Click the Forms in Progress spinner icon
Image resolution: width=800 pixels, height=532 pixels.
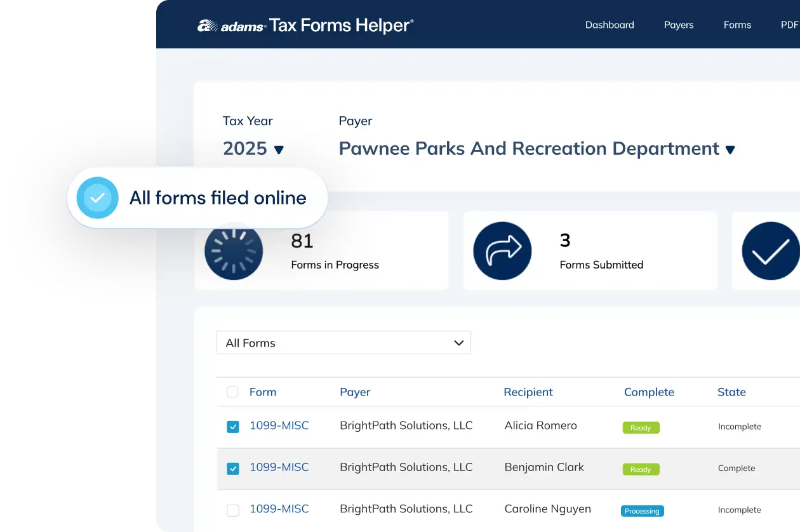pos(234,251)
